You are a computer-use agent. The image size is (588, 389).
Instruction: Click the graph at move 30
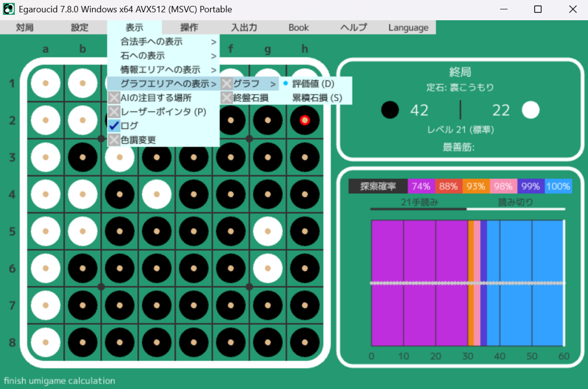click(467, 283)
